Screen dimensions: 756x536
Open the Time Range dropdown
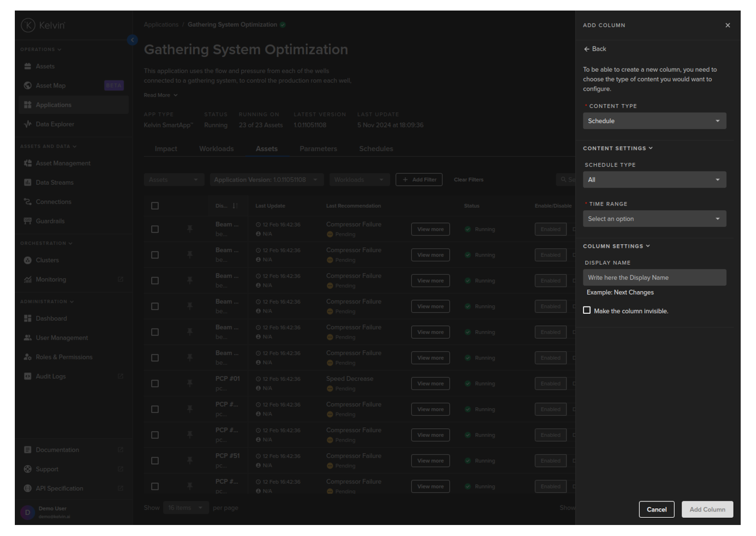[x=654, y=219]
